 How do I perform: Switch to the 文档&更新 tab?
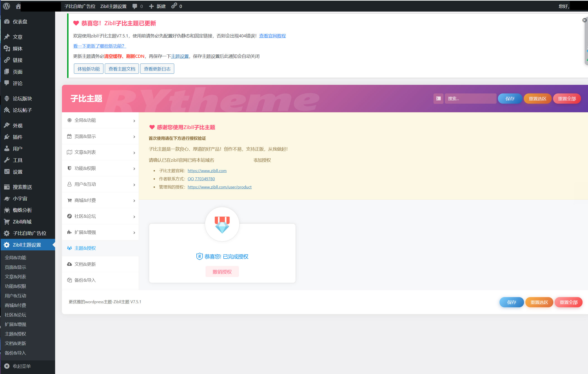(x=85, y=264)
